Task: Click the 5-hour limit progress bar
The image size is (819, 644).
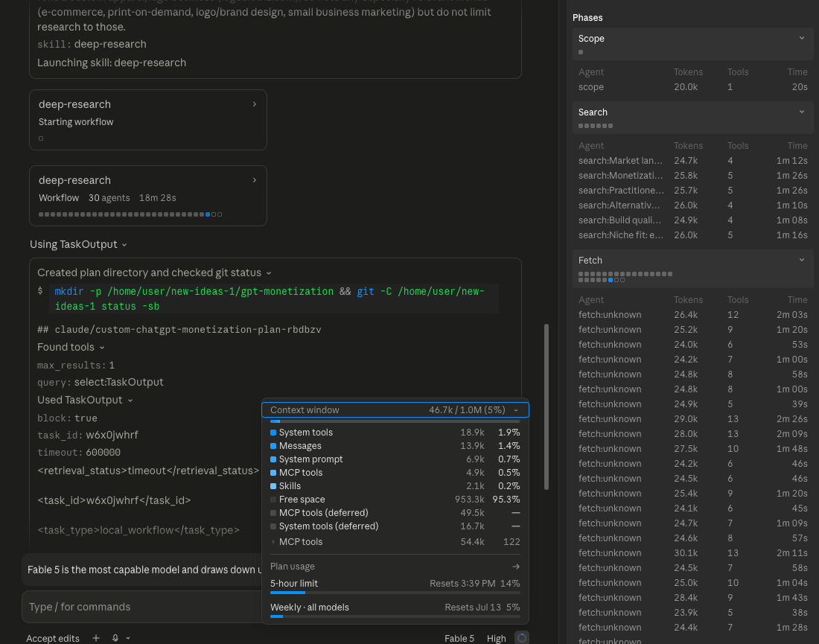Action: (395, 593)
